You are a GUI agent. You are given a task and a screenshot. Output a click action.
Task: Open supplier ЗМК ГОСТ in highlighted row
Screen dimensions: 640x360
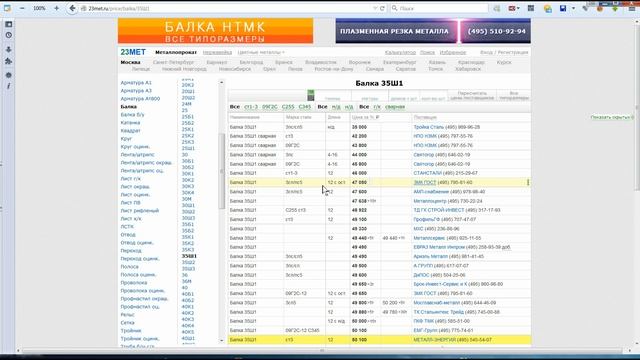[424, 182]
